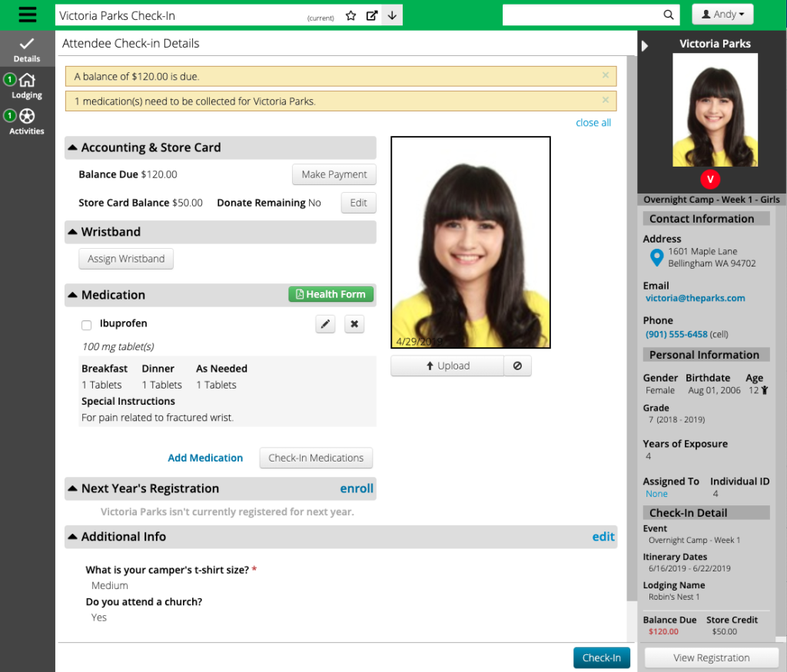The height and width of the screenshot is (672, 787).
Task: Click the Add Medication link
Action: pos(205,458)
